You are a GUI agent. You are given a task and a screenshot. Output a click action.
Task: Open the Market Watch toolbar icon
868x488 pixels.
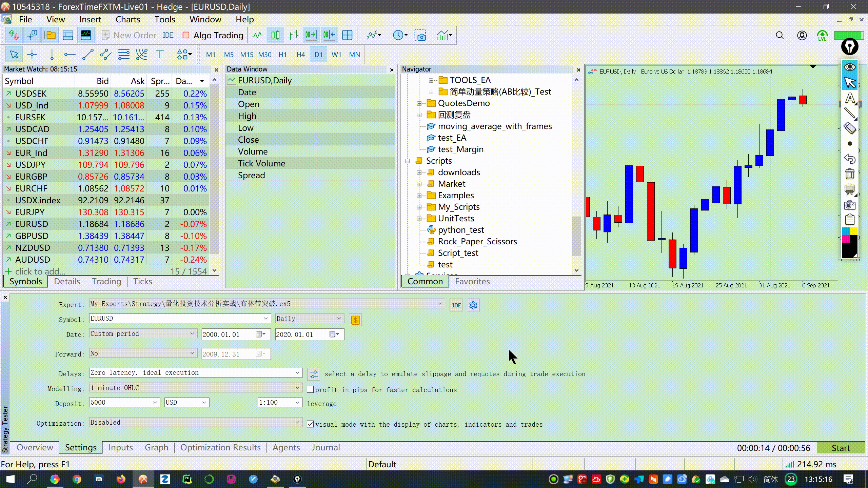point(14,35)
